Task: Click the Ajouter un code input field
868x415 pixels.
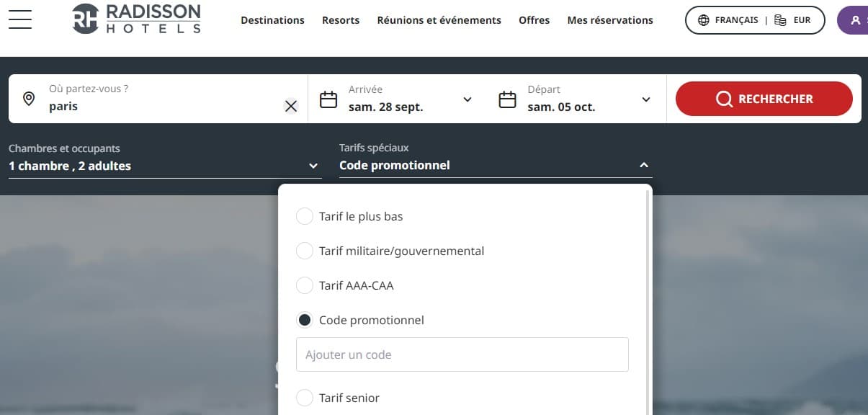Action: 462,354
